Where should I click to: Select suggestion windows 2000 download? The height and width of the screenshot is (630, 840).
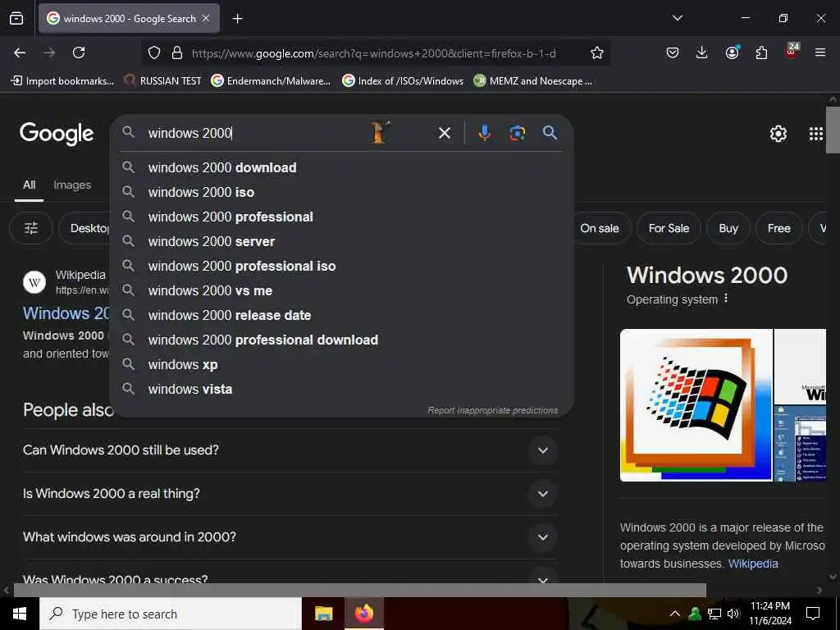(x=342, y=167)
